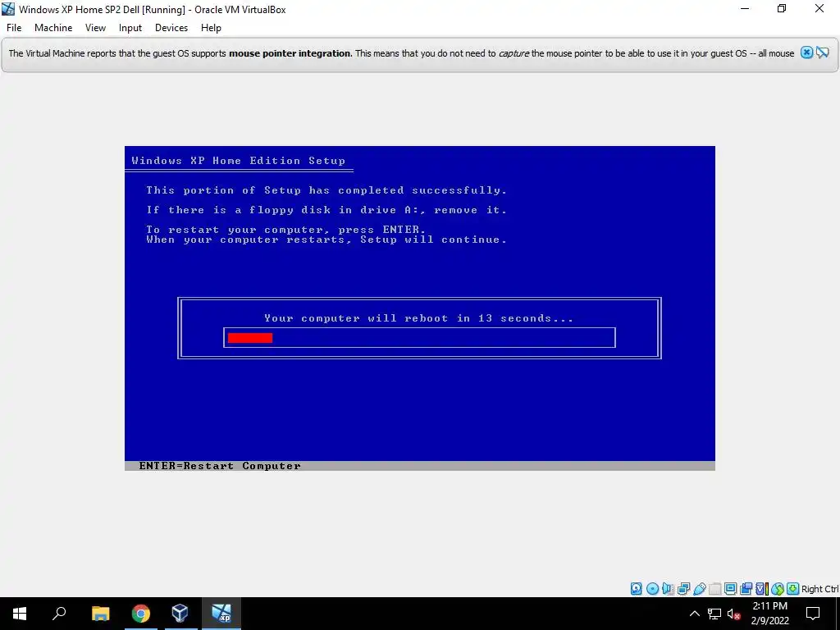Click 'If there is a floppy disk' line
840x630 pixels.
pos(326,210)
